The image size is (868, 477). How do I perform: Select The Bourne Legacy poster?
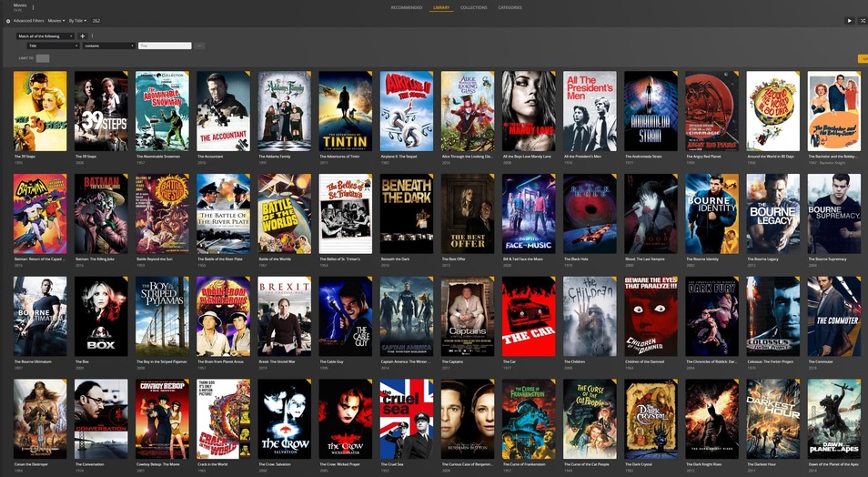pyautogui.click(x=772, y=214)
